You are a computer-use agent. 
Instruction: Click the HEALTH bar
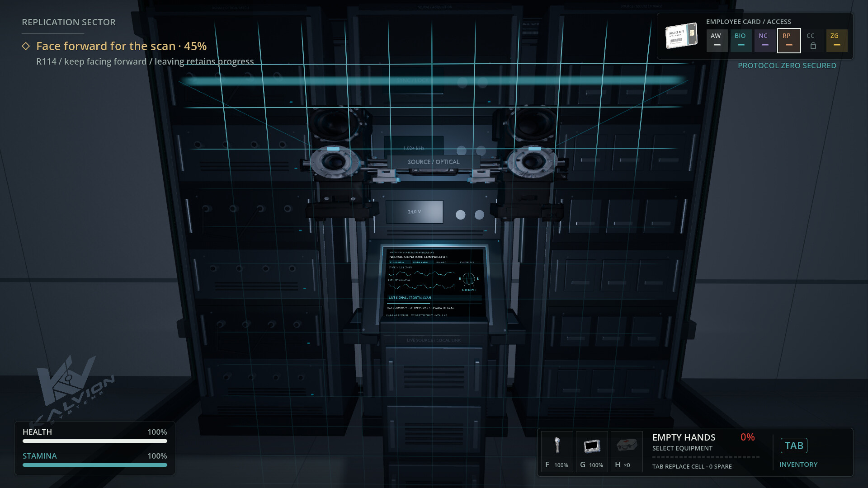coord(95,441)
